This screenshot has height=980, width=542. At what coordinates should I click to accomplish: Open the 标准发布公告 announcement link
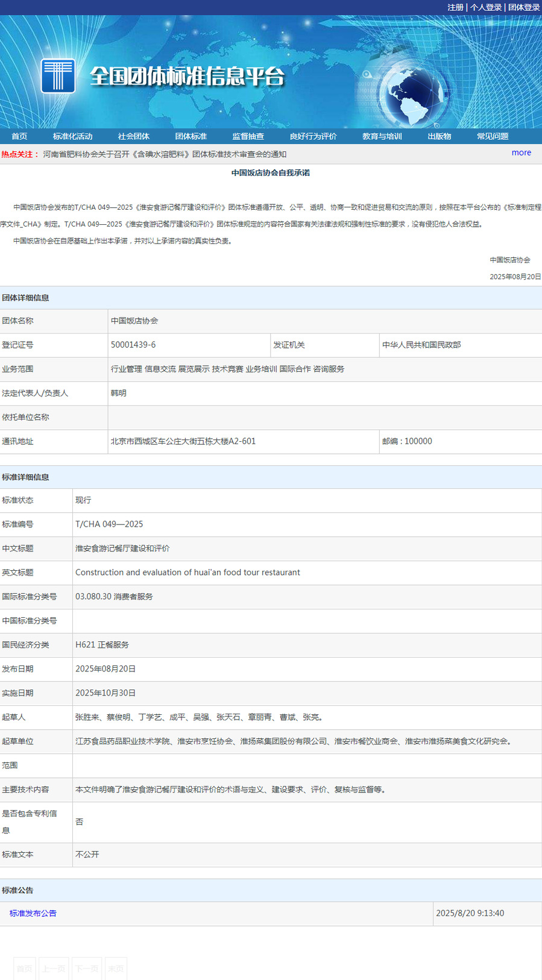pos(33,913)
